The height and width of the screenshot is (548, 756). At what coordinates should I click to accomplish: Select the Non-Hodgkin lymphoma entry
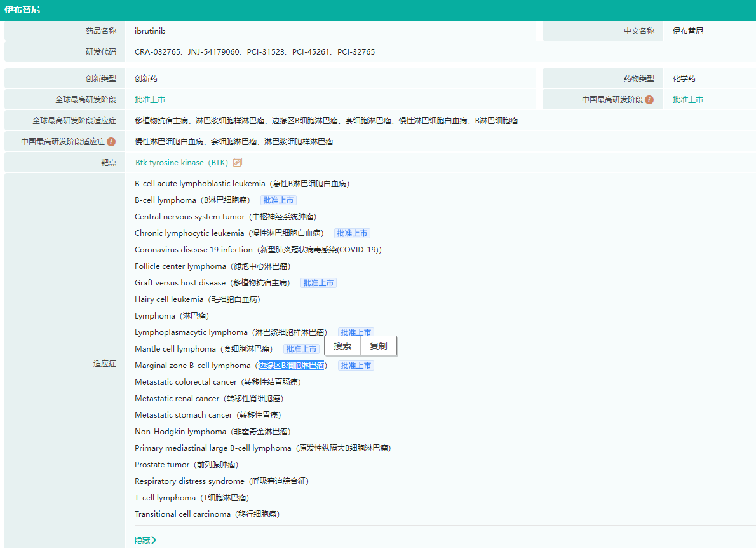pyautogui.click(x=213, y=432)
